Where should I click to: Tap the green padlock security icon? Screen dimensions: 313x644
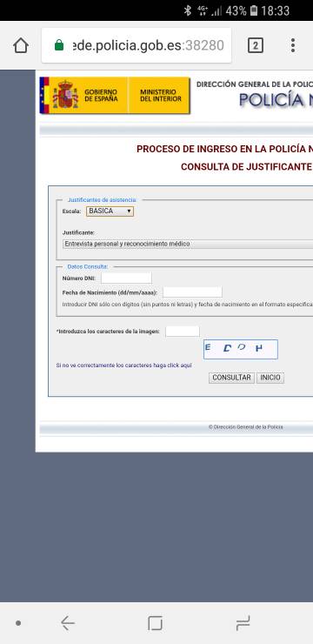coord(59,45)
